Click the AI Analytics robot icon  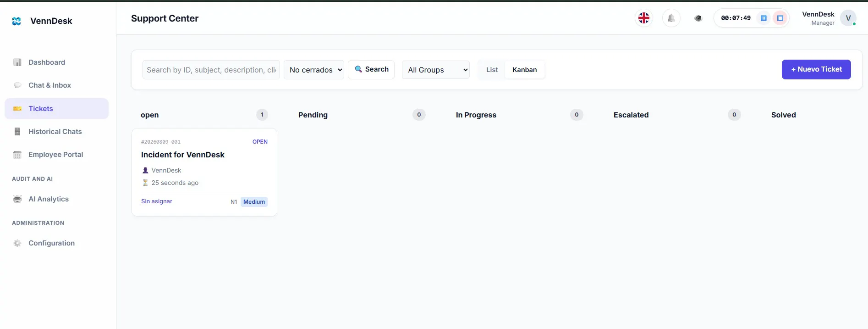(17, 199)
